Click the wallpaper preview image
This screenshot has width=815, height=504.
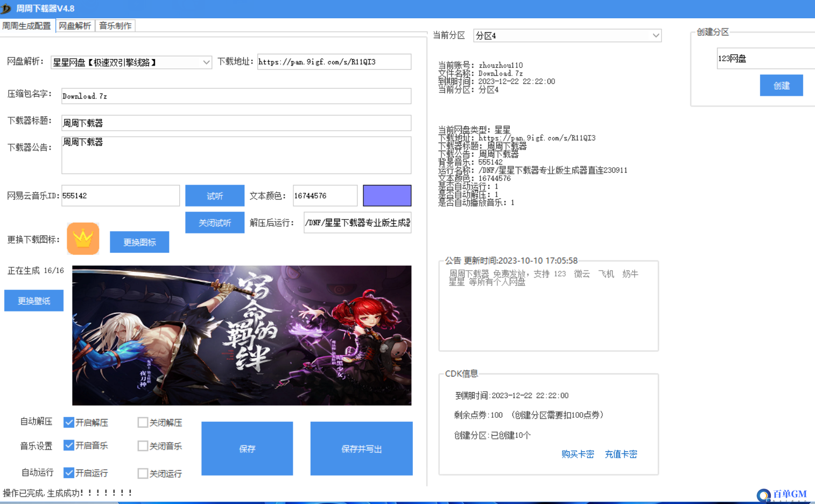242,336
